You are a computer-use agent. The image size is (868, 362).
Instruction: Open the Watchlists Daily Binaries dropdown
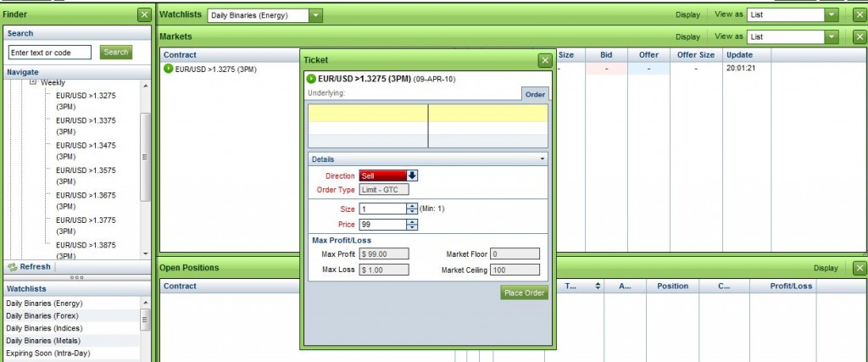(315, 15)
